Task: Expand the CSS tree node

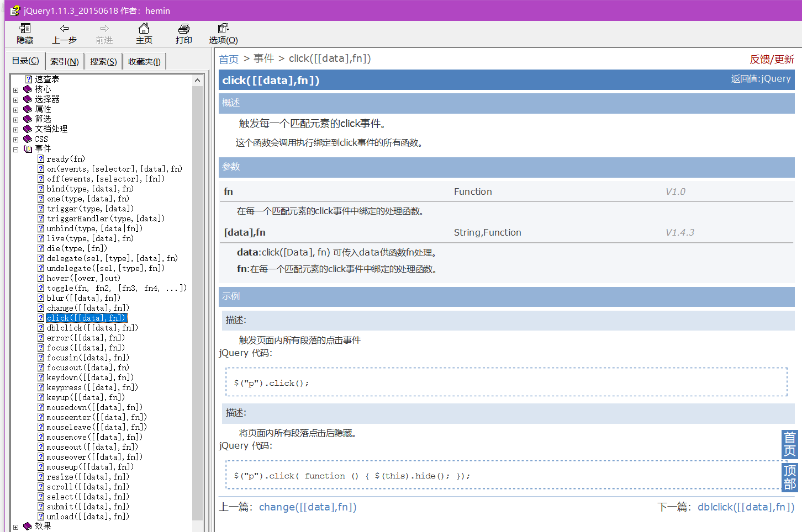Action: (x=15, y=140)
